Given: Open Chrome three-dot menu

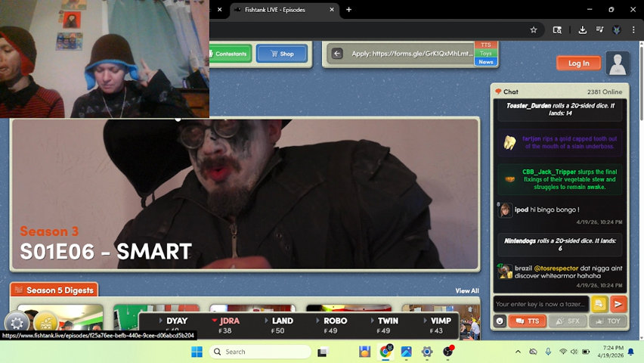Looking at the screenshot, I should pyautogui.click(x=633, y=29).
